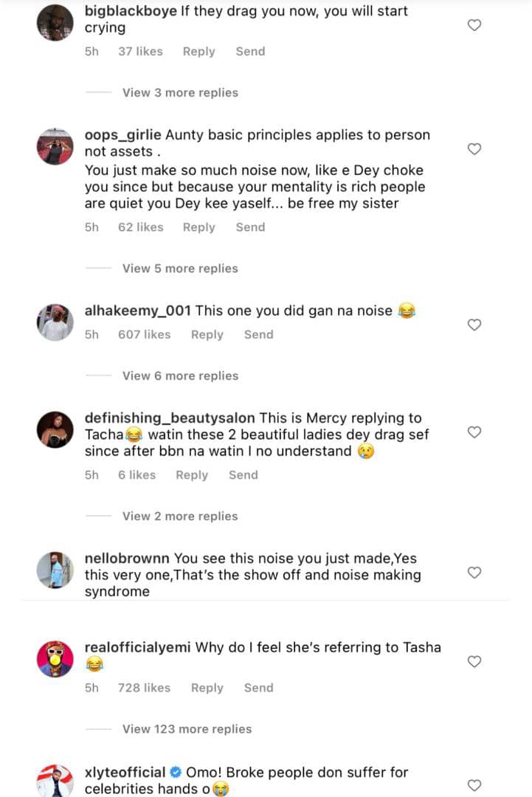Show 'View 123 more replies' thread
Viewport: 532px width, 797px height.
coord(187,729)
